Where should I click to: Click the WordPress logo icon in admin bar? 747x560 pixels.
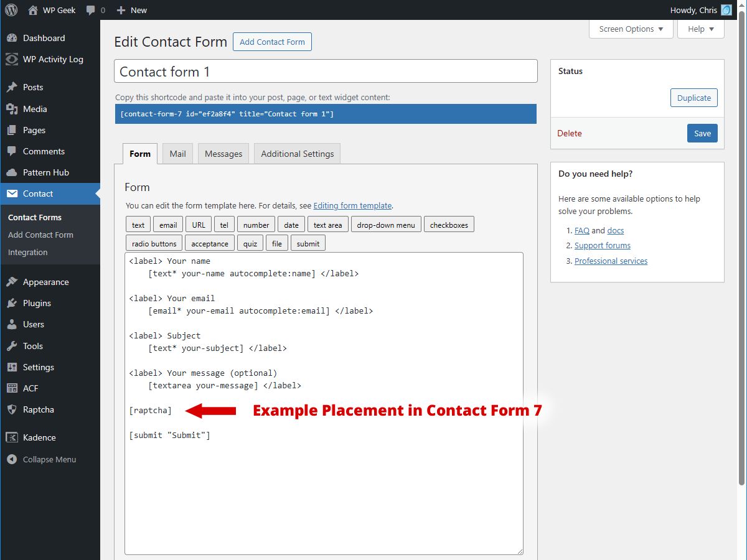pos(11,10)
